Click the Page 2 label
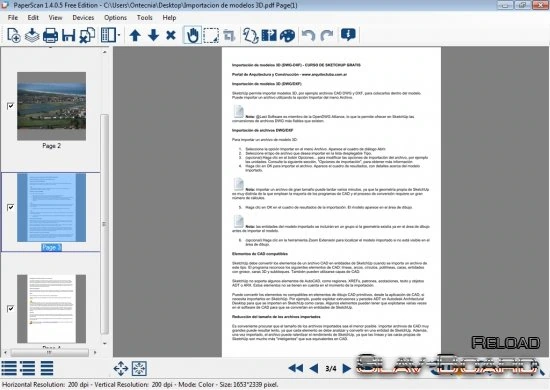This screenshot has width=550, height=390. tap(52, 146)
